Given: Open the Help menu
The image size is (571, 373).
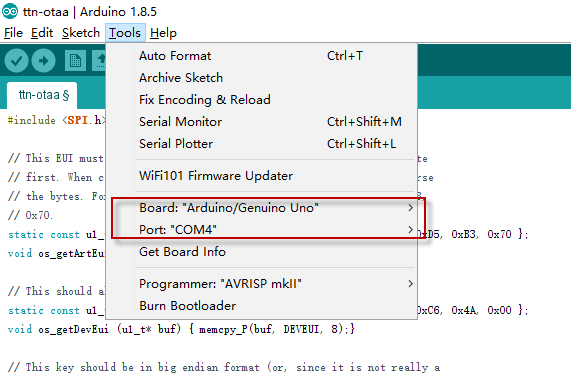Looking at the screenshot, I should coord(163,33).
